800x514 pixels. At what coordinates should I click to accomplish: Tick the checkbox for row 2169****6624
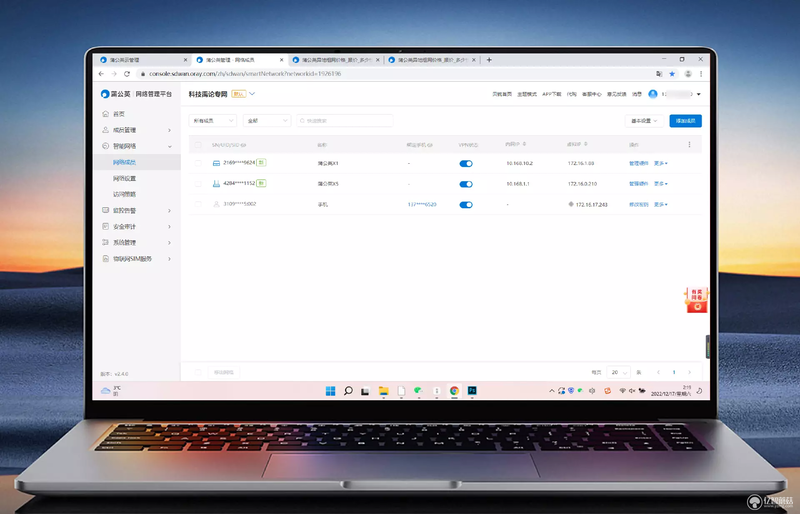198,163
